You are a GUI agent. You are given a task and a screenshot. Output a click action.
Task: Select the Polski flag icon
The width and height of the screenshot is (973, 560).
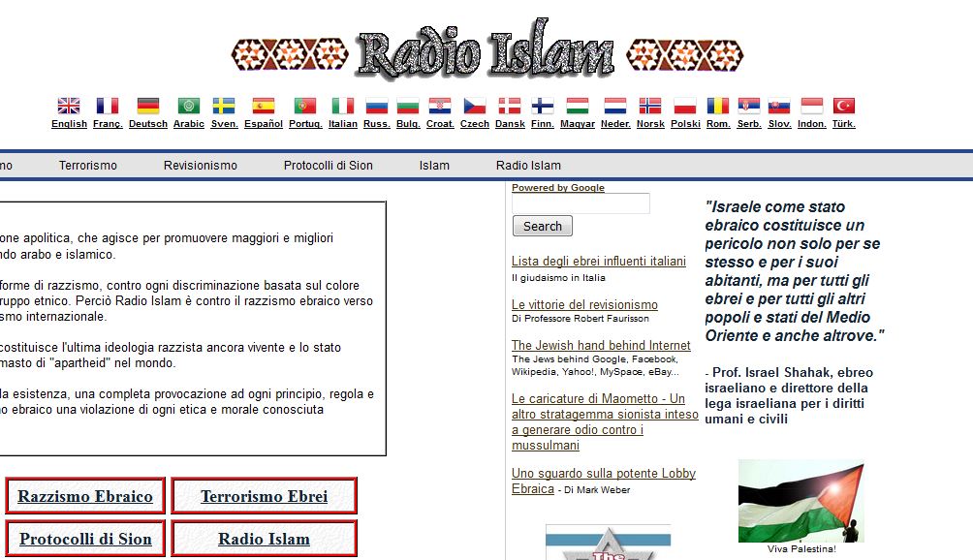(684, 106)
